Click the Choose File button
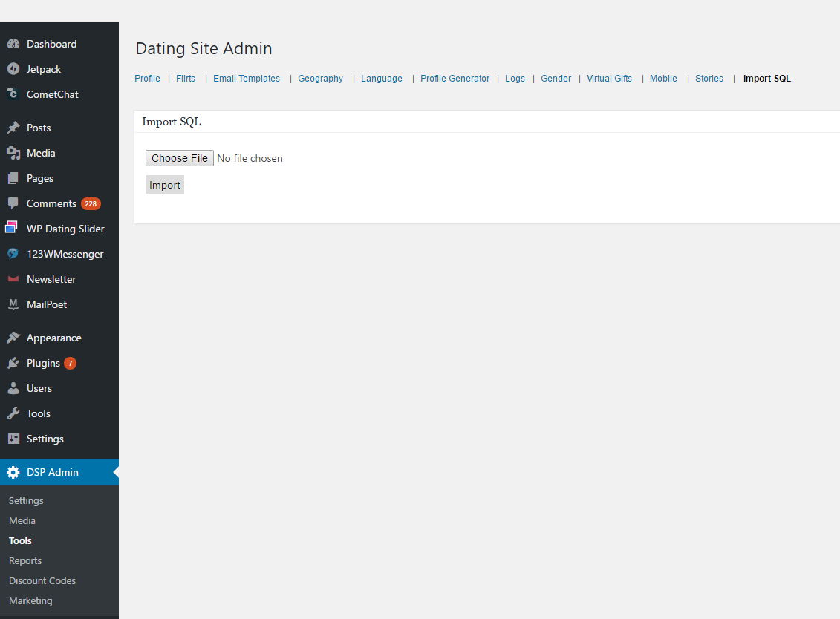Viewport: 840px width, 619px height. (x=180, y=158)
